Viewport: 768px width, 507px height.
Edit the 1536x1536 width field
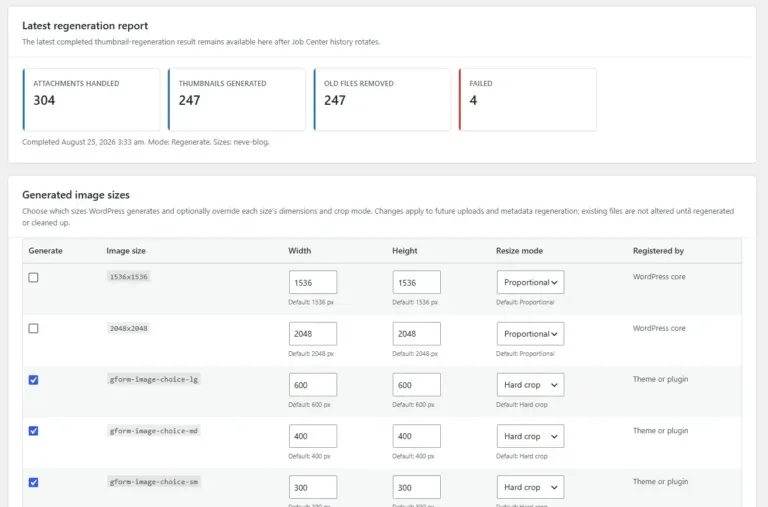313,282
